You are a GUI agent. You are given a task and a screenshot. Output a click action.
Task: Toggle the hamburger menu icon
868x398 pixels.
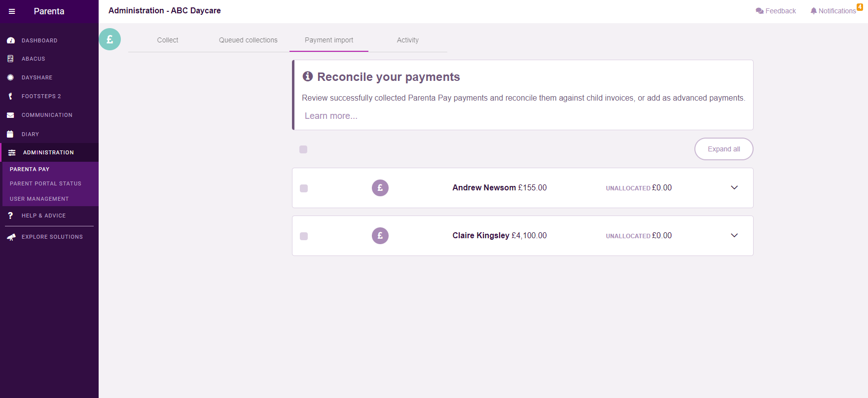coord(12,11)
